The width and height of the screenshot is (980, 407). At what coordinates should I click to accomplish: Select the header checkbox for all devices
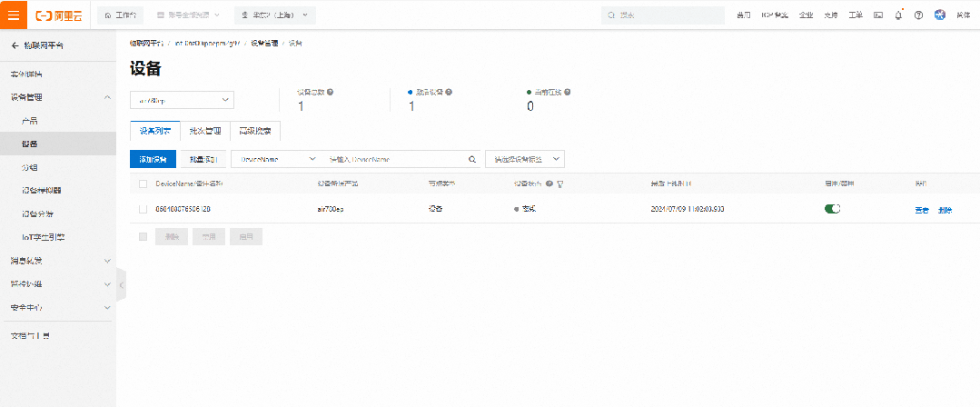click(x=144, y=184)
